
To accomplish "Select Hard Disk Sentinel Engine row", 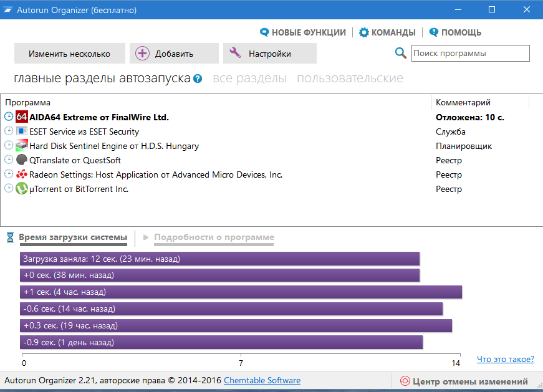I will click(272, 146).
